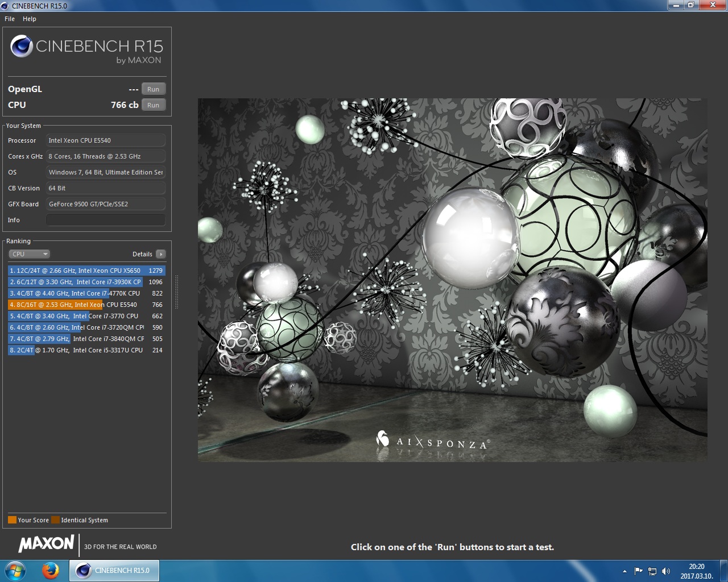Open the Windows Start menu

[15, 571]
